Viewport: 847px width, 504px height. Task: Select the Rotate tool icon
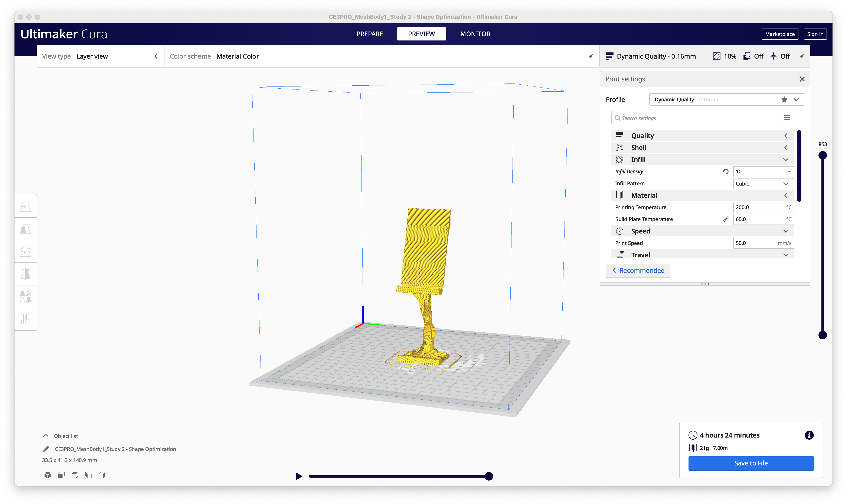point(26,251)
